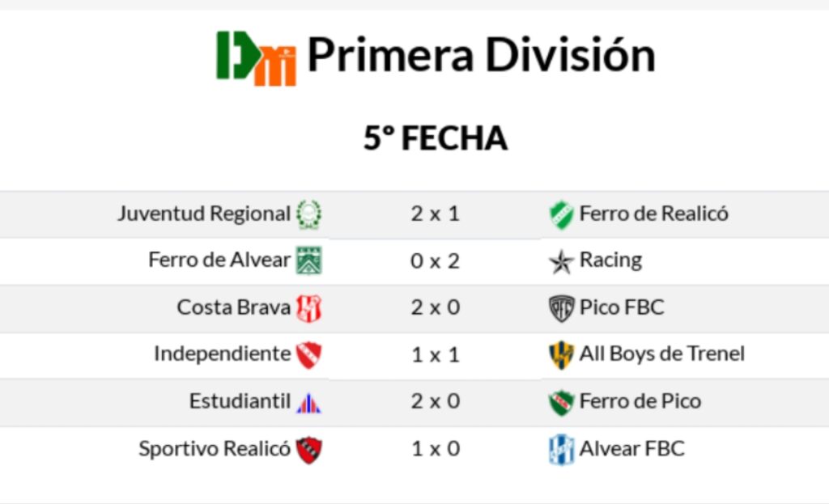
Task: Click the 5° FECHA heading
Action: (436, 138)
